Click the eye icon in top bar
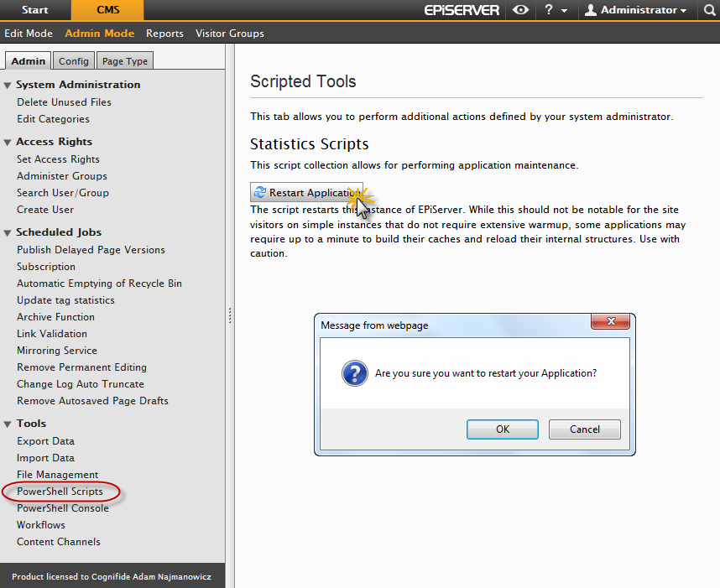This screenshot has height=588, width=720. 520,10
